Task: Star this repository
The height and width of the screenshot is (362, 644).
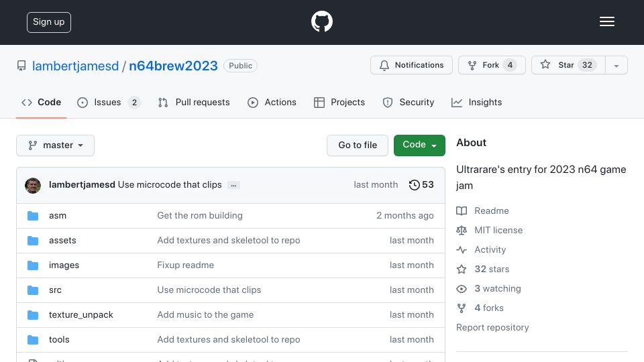Action: (x=568, y=65)
